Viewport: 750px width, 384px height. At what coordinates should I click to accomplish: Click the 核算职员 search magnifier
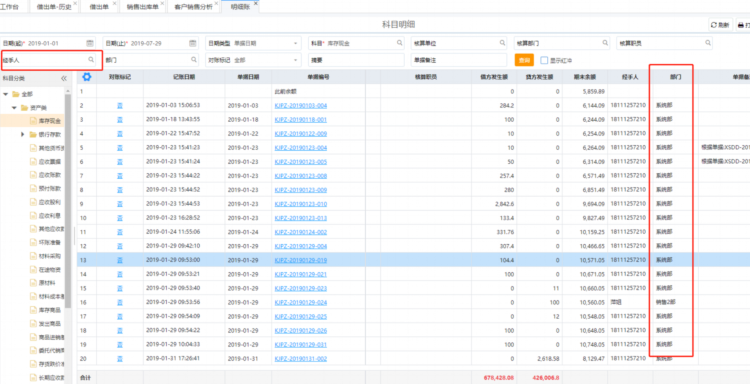[707, 43]
